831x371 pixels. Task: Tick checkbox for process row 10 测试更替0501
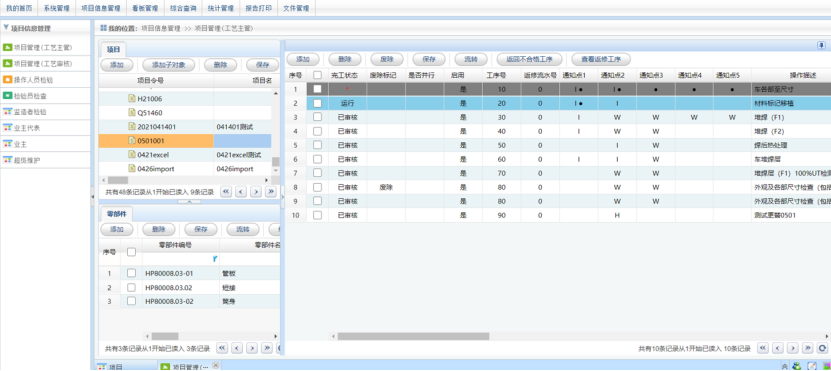click(x=317, y=215)
